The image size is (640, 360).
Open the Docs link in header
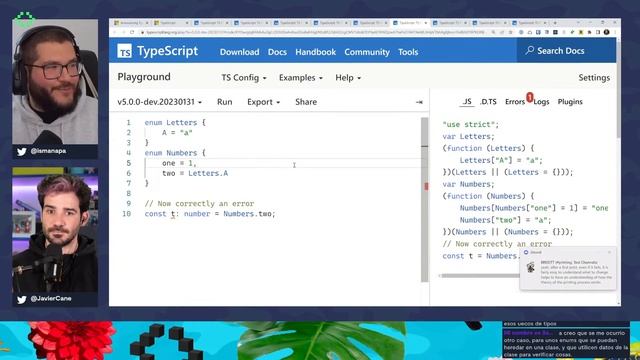tap(277, 52)
